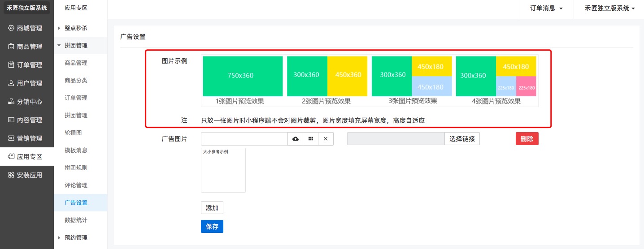Open the image gallery grid icon
The image size is (644, 249).
pos(310,139)
